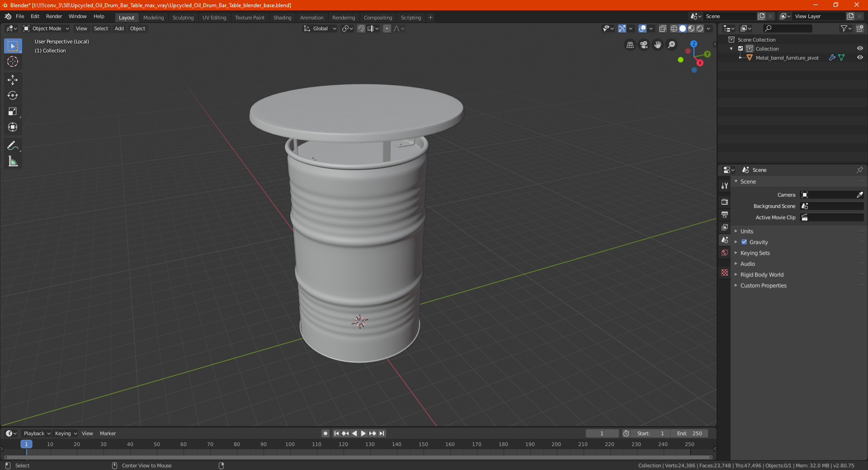The image size is (868, 470).
Task: Open Playback dropdown in timeline
Action: (37, 433)
